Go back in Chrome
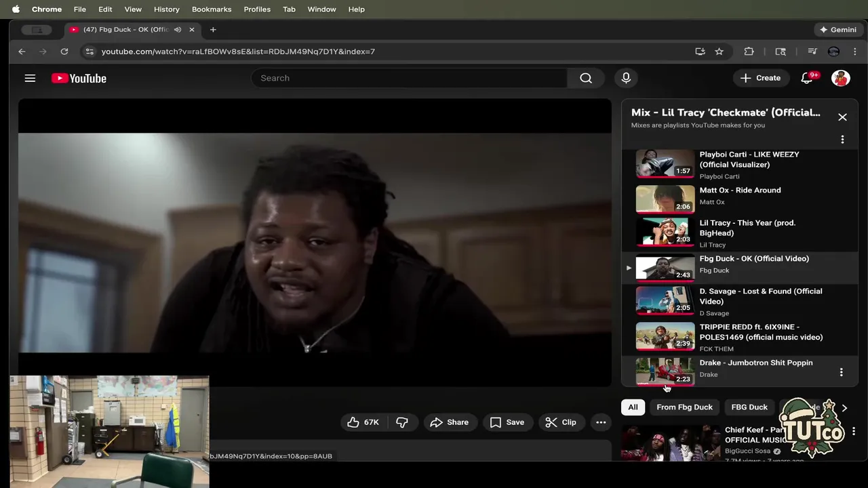 [22, 52]
